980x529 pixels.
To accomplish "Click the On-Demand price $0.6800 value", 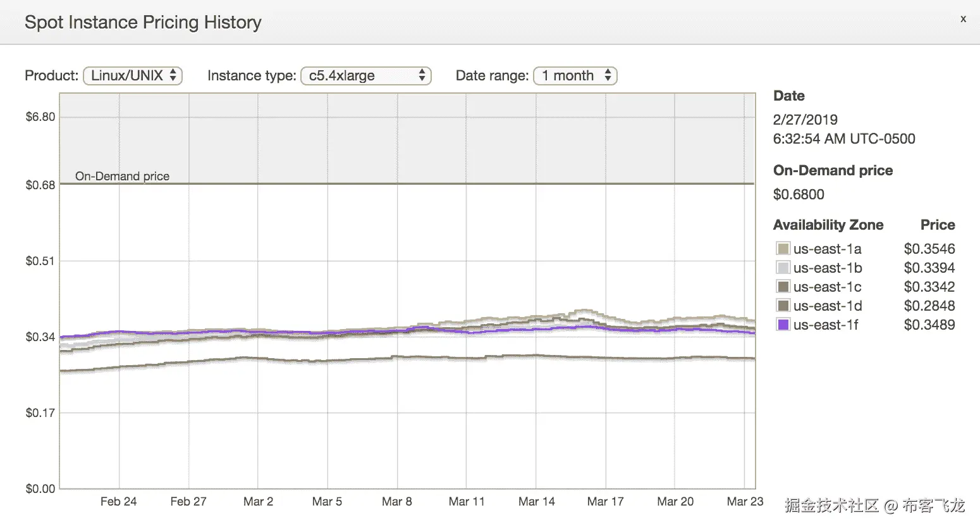I will [799, 194].
